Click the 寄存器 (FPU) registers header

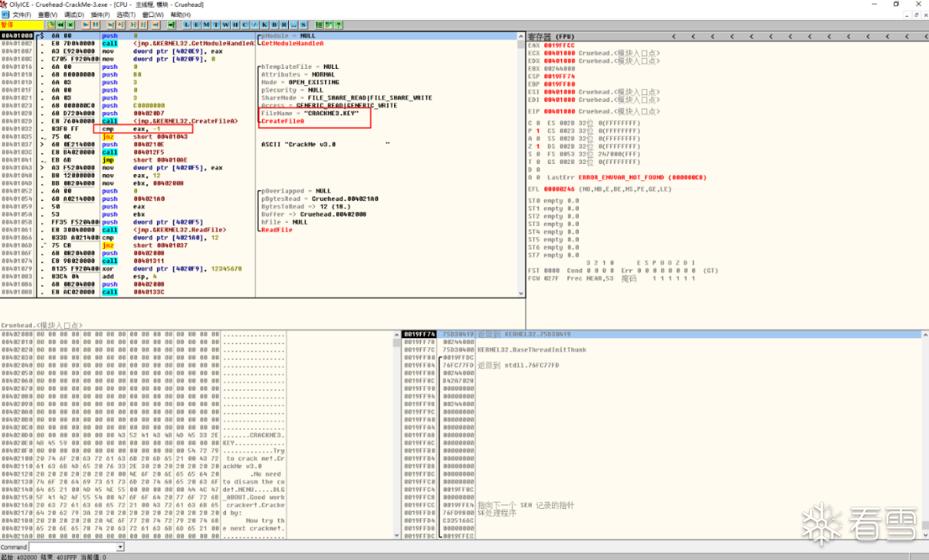551,36
